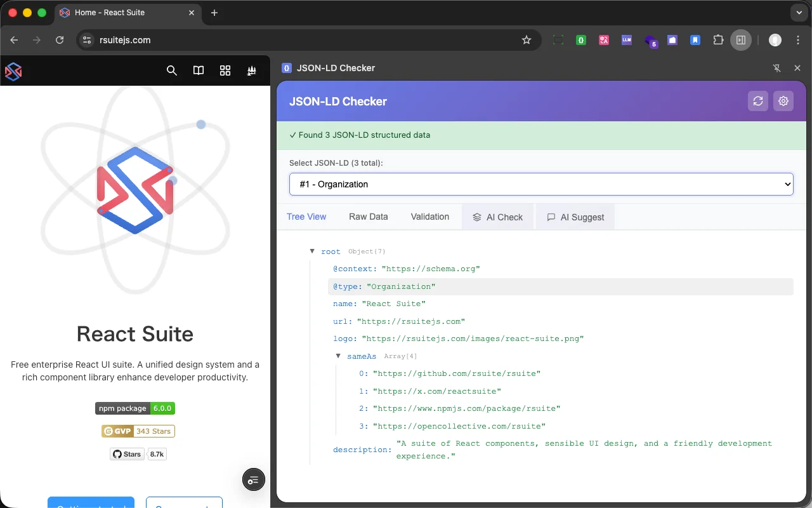
Task: Click the trees icon in the site header
Action: click(x=252, y=70)
